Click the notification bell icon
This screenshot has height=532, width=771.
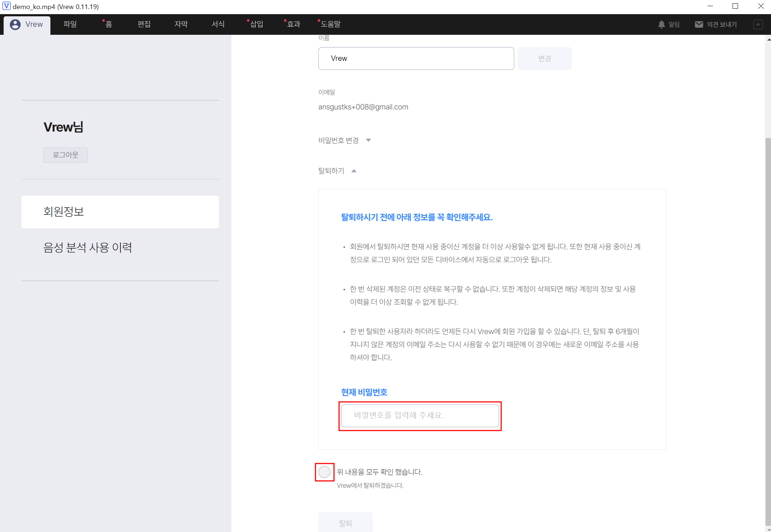click(661, 24)
